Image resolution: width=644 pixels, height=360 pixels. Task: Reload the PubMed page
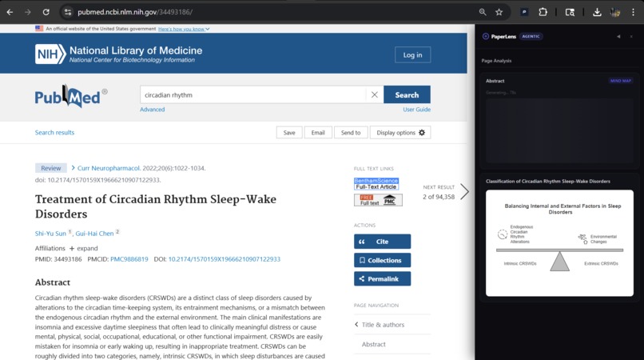(x=46, y=12)
